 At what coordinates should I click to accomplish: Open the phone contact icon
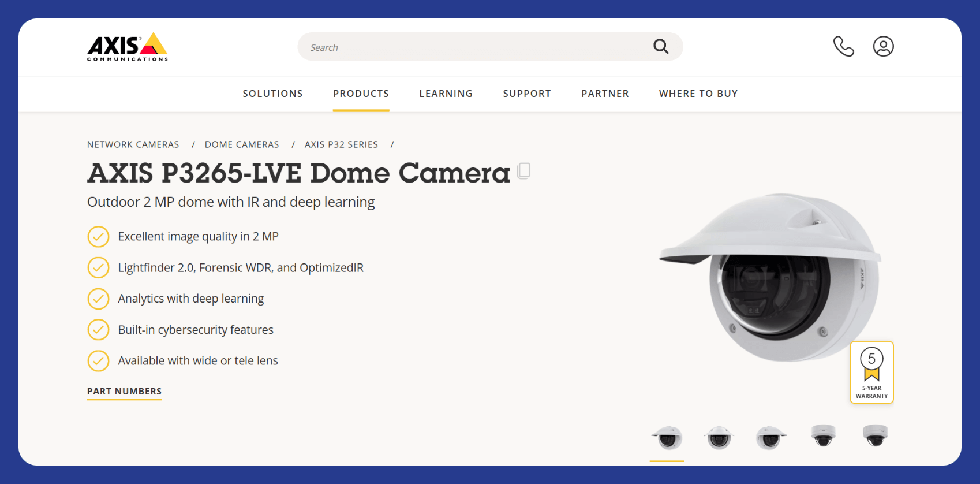click(x=843, y=46)
